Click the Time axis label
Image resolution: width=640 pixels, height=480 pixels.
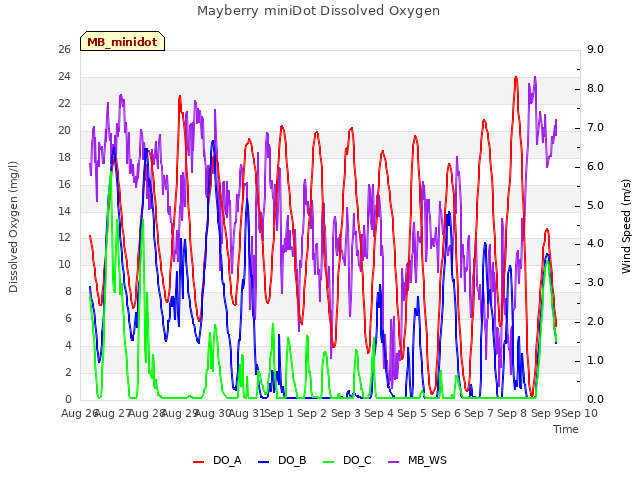click(566, 429)
